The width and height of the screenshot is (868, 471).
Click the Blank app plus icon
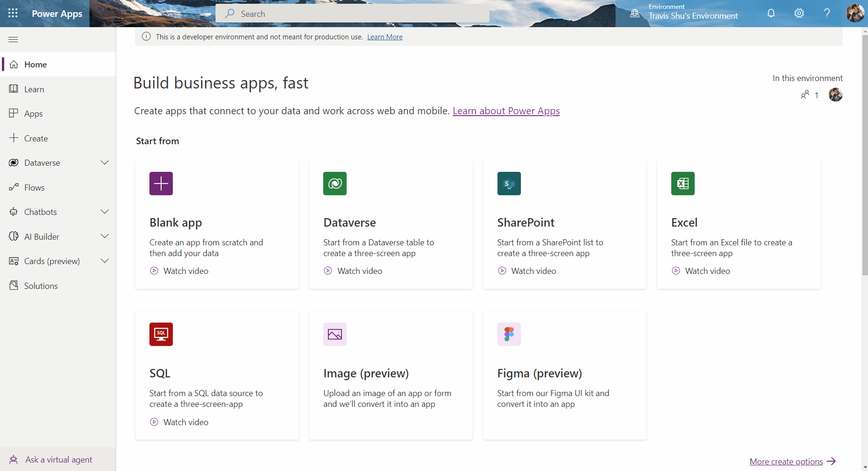tap(161, 184)
